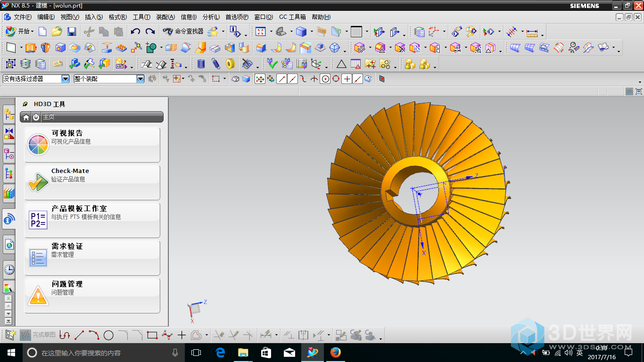Open the History clock sidebar tab

9,270
